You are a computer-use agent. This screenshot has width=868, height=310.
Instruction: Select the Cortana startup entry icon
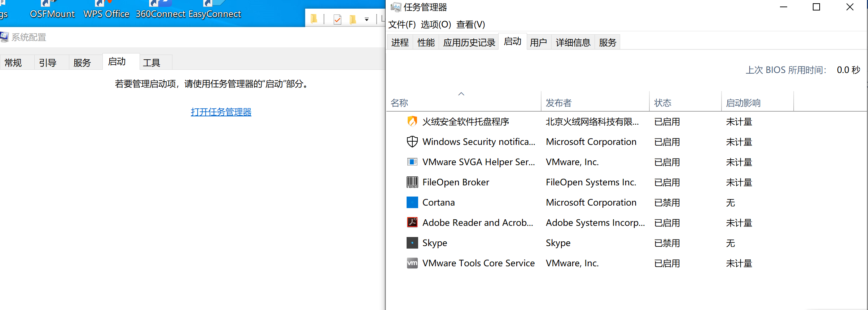(x=412, y=202)
